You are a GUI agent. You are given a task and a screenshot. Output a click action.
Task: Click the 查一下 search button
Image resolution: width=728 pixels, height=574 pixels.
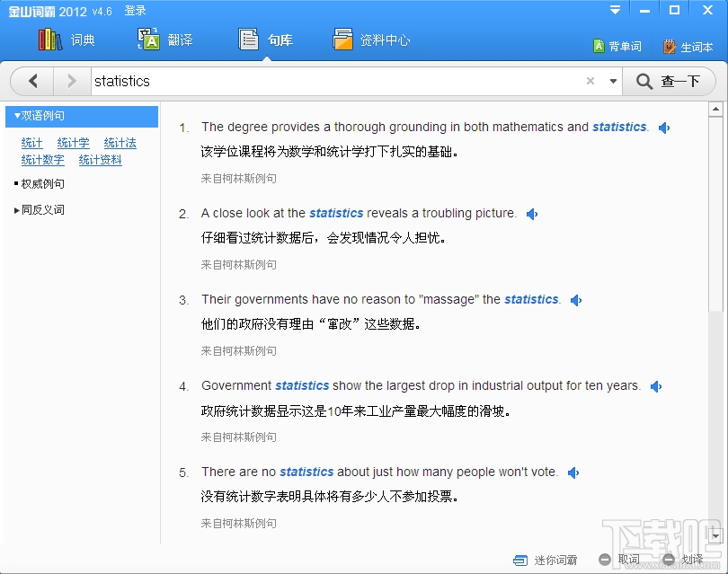tap(669, 81)
